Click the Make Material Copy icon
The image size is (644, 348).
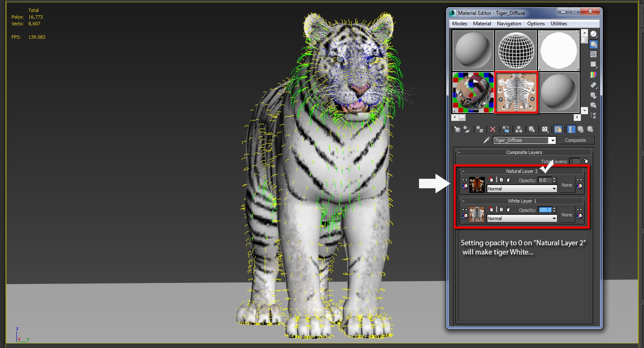tap(506, 129)
